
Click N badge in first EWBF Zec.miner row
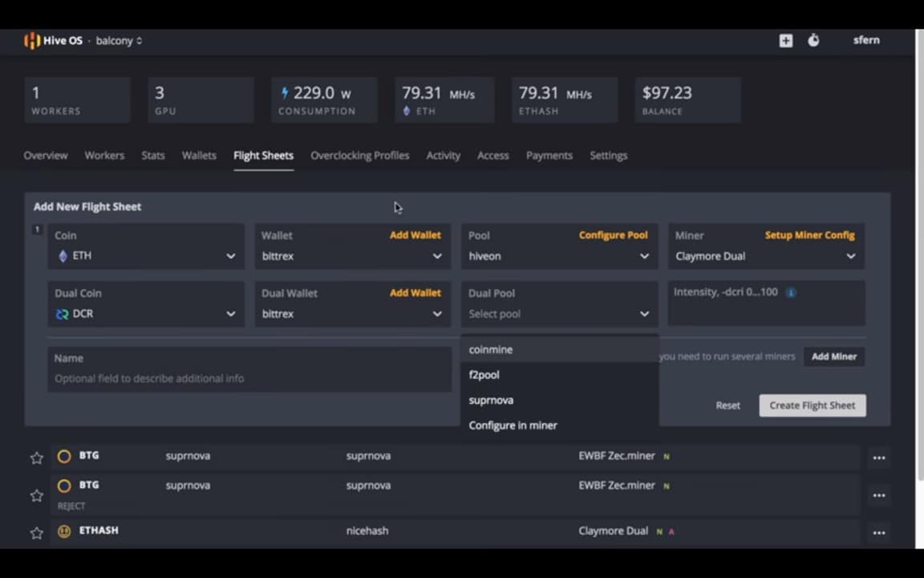(667, 457)
